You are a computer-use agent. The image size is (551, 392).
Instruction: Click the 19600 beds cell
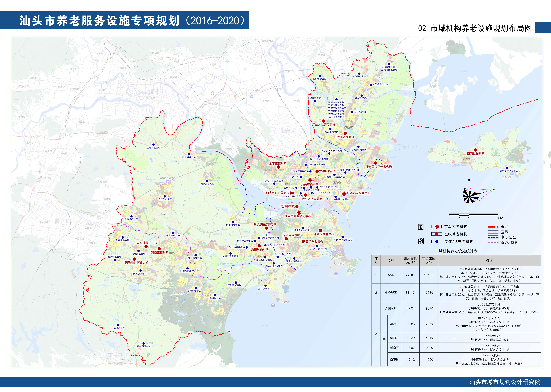429,275
